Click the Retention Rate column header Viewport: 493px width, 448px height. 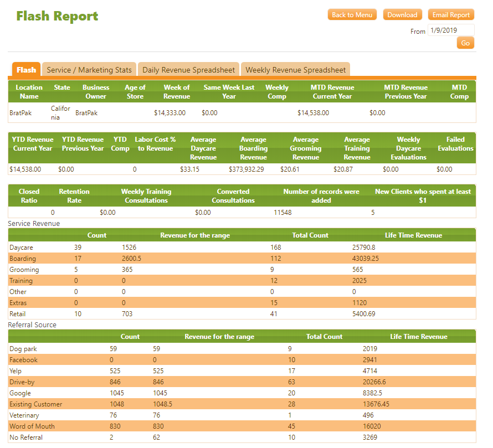[x=74, y=196]
